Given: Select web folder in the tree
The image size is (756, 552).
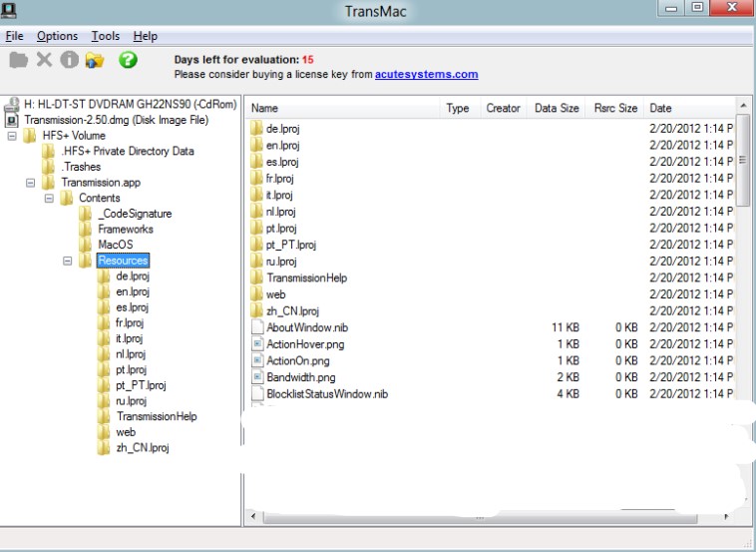Looking at the screenshot, I should tap(126, 432).
